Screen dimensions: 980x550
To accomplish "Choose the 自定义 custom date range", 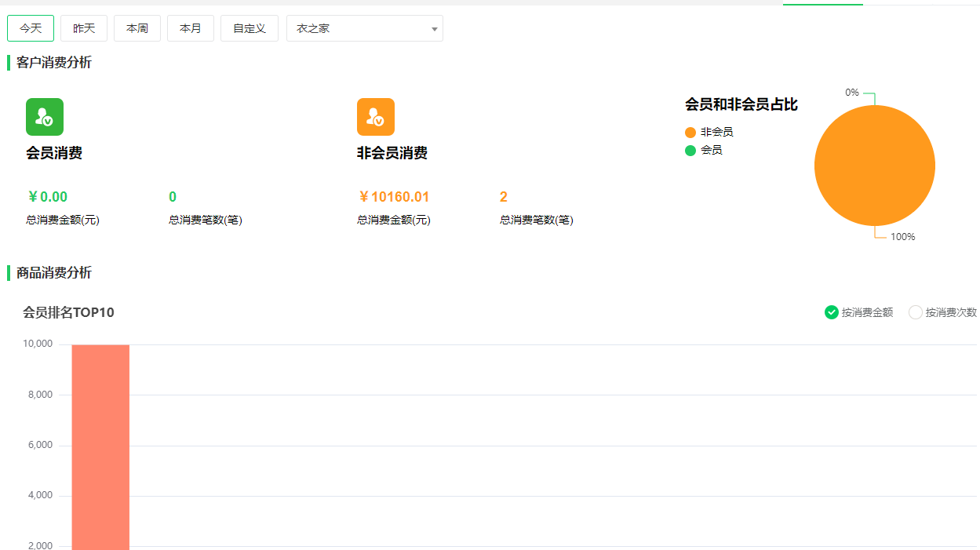I will point(250,28).
